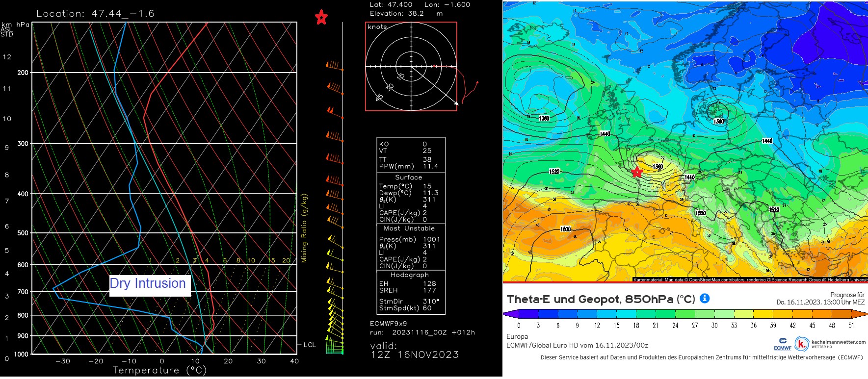
Task: Click the blue info icon beside Theta-E title
Action: point(705,298)
